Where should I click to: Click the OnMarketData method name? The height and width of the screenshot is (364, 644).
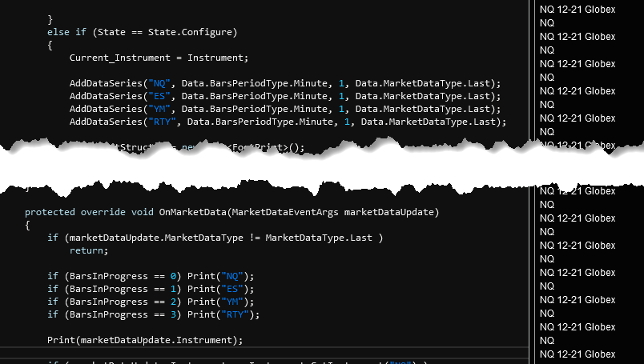pos(196,212)
